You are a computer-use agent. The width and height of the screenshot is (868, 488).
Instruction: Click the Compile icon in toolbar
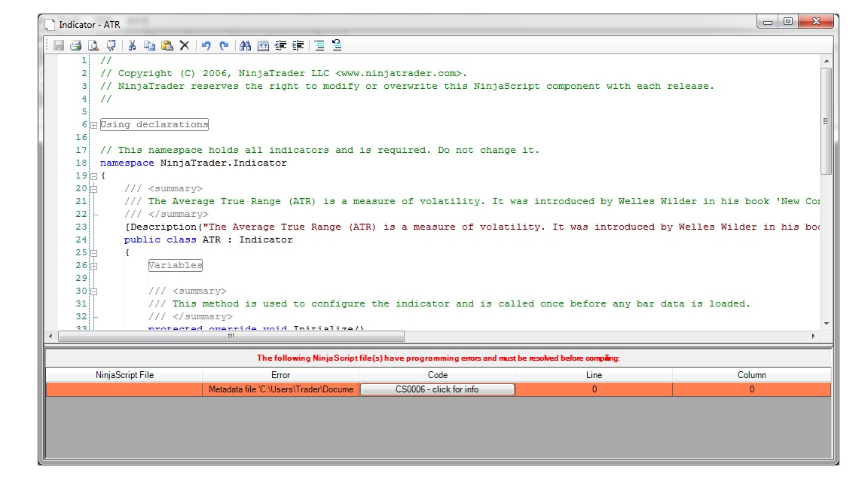[112, 45]
